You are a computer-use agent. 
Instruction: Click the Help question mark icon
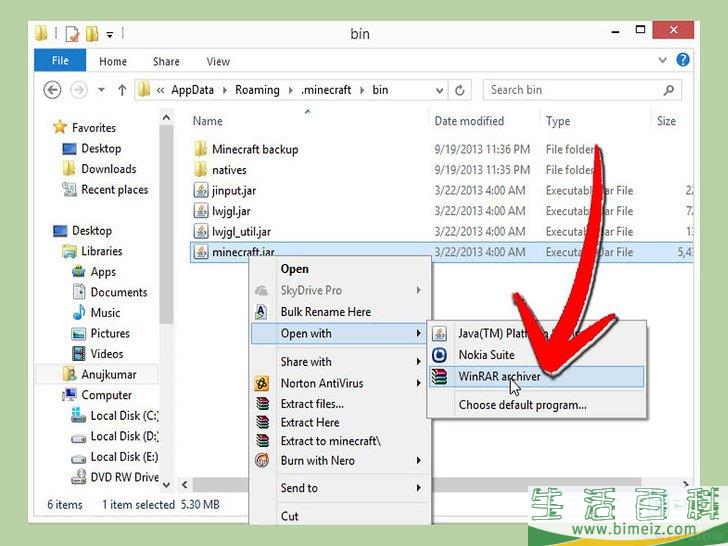tap(683, 60)
